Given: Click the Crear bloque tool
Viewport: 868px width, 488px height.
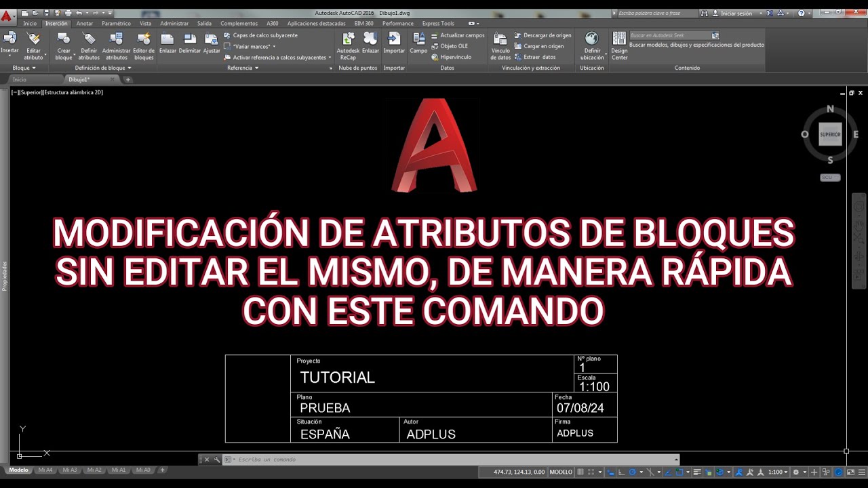Looking at the screenshot, I should pos(64,45).
